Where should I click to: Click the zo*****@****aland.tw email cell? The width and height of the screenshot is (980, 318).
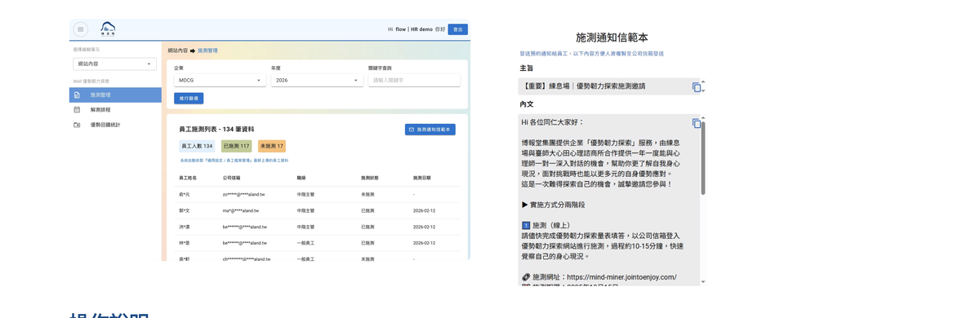(x=243, y=194)
